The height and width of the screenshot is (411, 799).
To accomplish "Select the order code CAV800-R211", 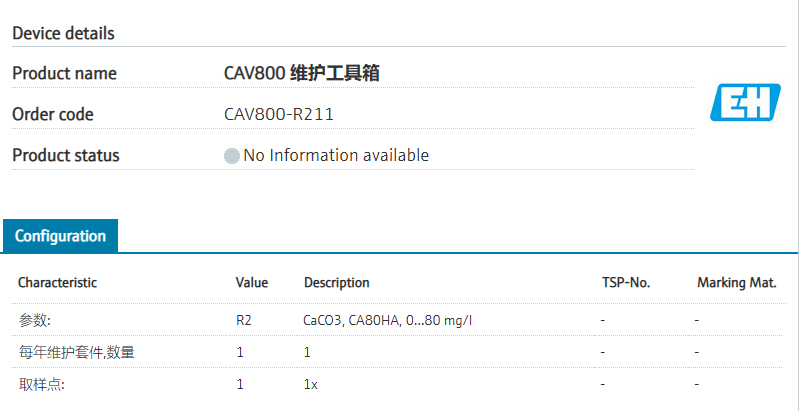I will coord(279,114).
